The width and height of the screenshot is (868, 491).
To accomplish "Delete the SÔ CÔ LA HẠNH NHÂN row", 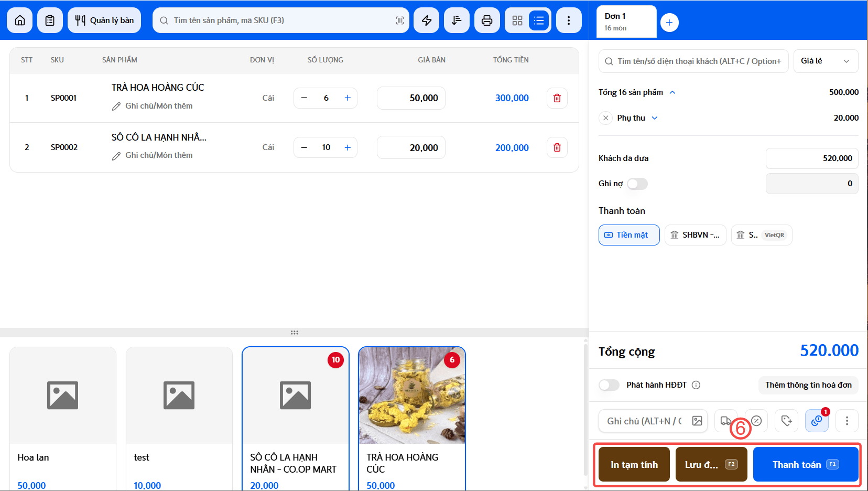I will click(557, 147).
